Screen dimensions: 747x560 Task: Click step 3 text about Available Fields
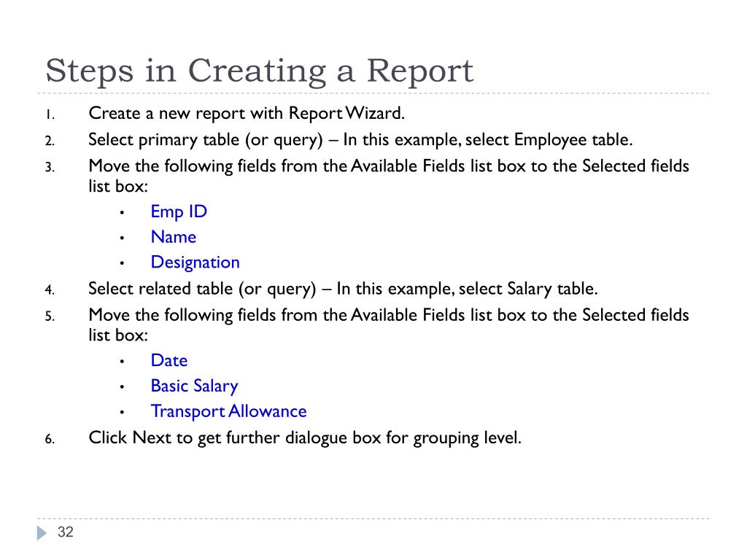[x=389, y=176]
